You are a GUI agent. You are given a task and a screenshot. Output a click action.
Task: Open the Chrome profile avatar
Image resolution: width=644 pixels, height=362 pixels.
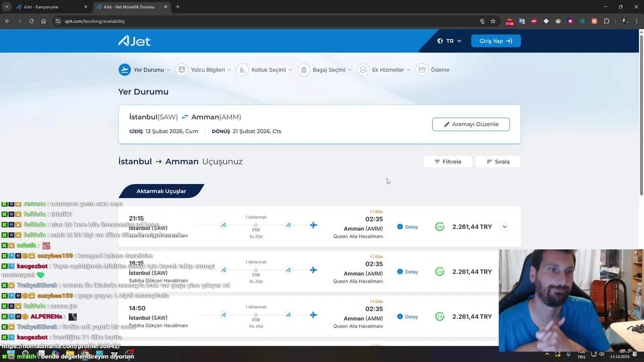[x=624, y=21]
